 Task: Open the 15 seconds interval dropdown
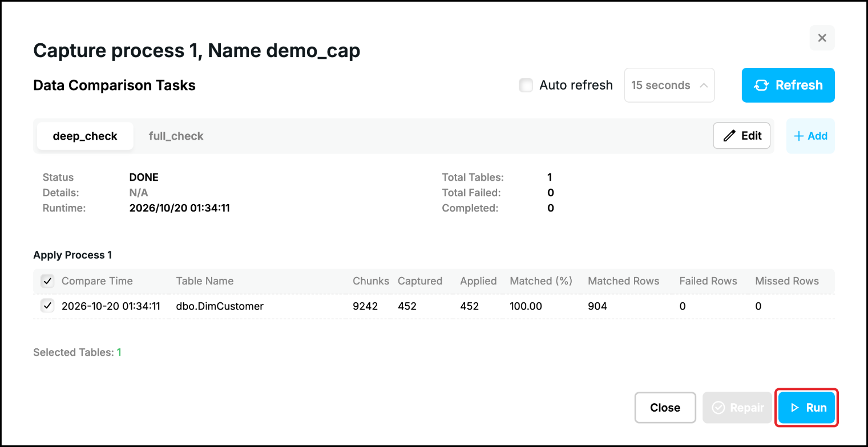point(669,86)
